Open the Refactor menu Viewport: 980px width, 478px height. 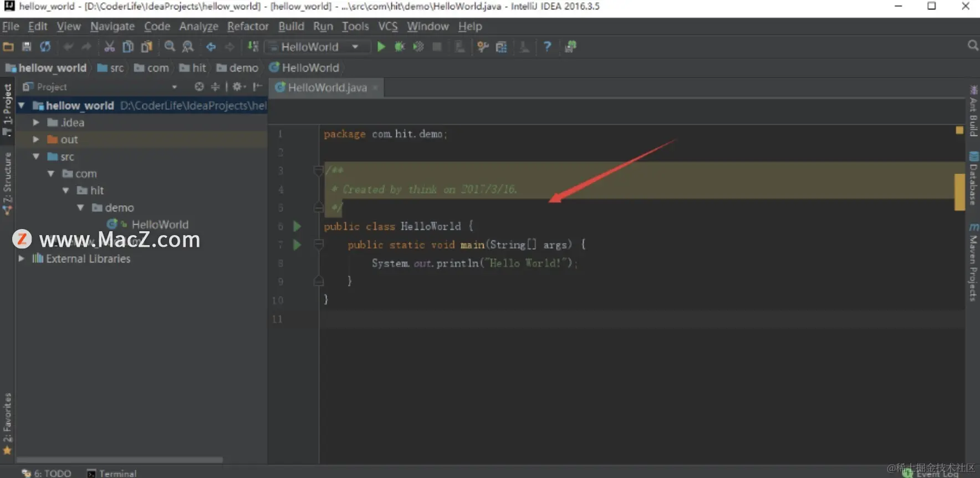tap(248, 26)
